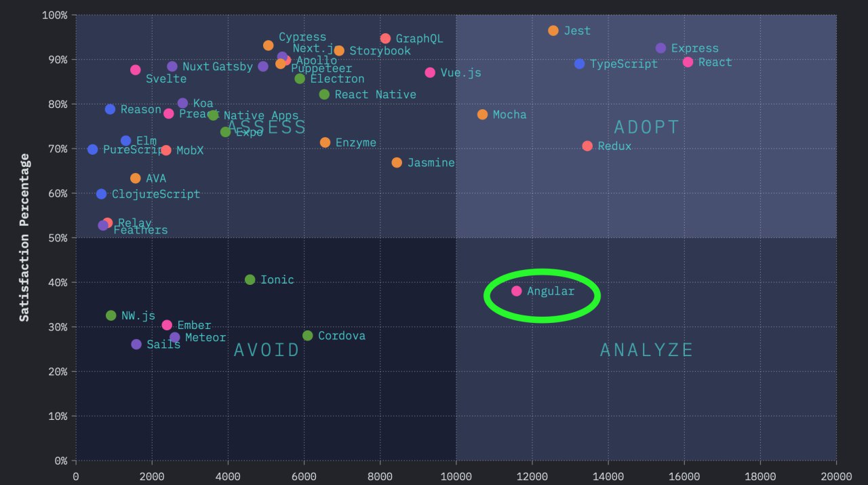868x485 pixels.
Task: Click the 0% y-axis tick label
Action: click(60, 461)
